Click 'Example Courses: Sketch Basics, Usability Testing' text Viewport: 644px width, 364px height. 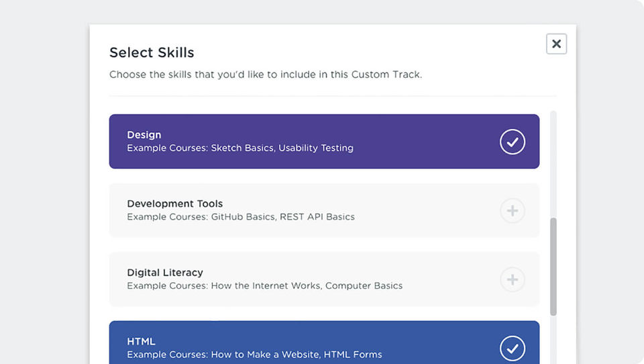[x=240, y=148]
